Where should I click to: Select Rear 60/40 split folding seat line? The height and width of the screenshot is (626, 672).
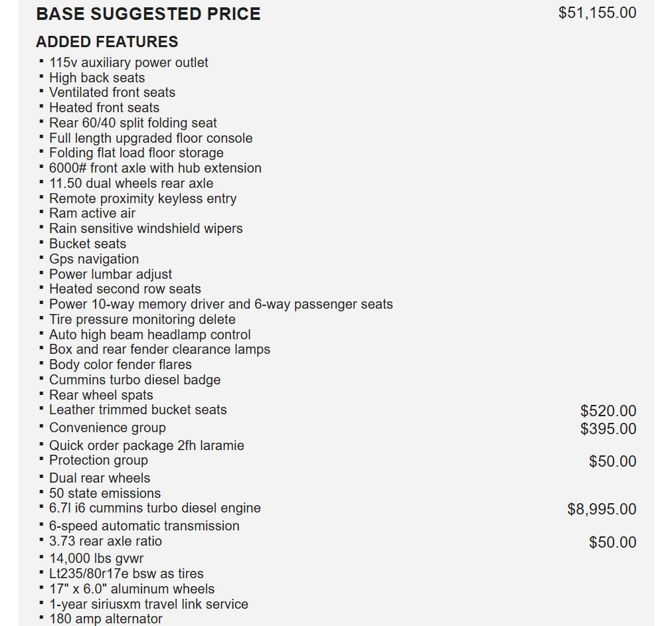click(x=133, y=123)
